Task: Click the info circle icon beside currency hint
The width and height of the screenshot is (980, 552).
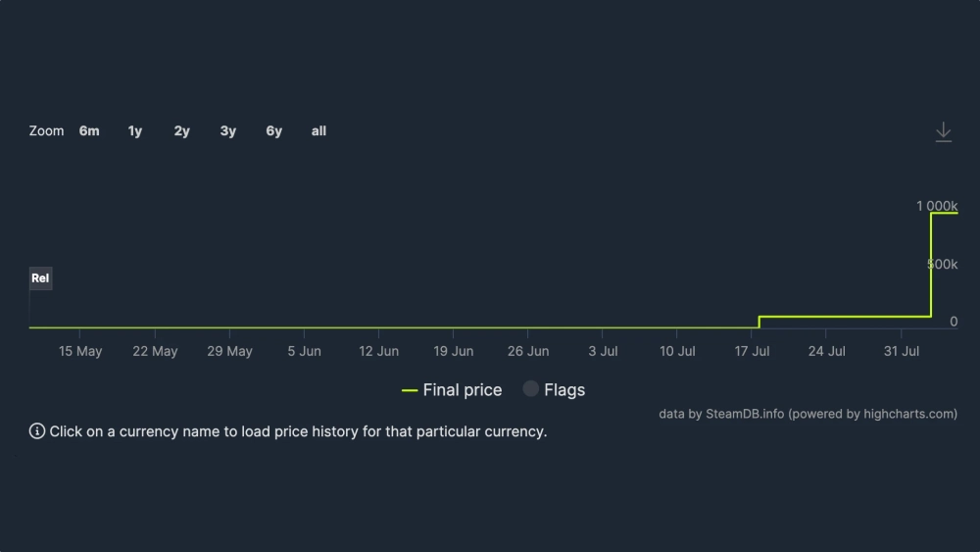Action: point(37,431)
